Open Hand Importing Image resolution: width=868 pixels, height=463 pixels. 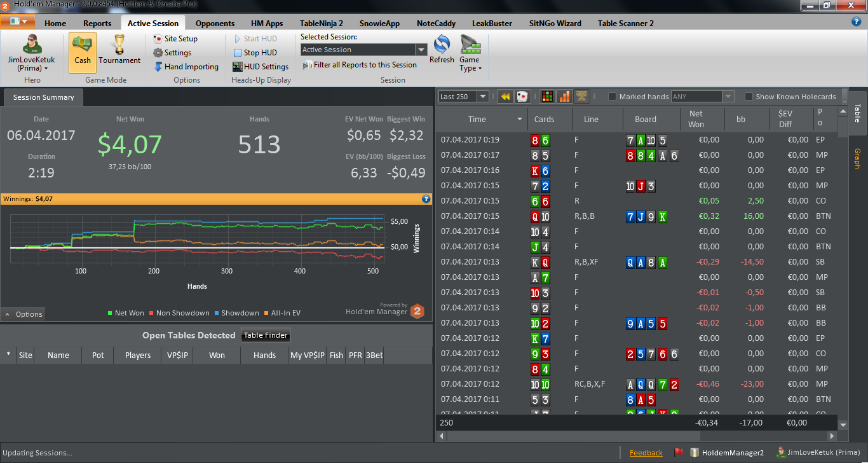[x=186, y=67]
